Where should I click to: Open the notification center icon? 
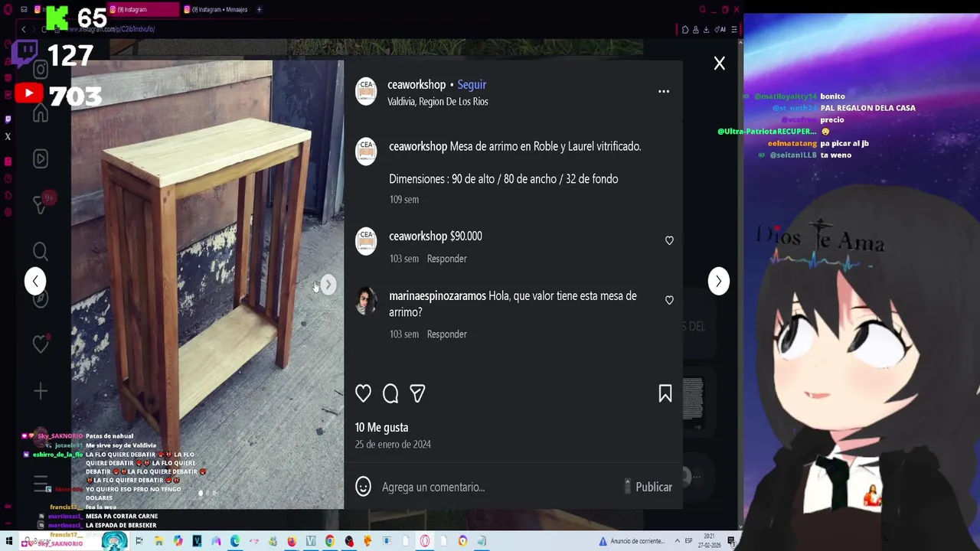(x=732, y=541)
